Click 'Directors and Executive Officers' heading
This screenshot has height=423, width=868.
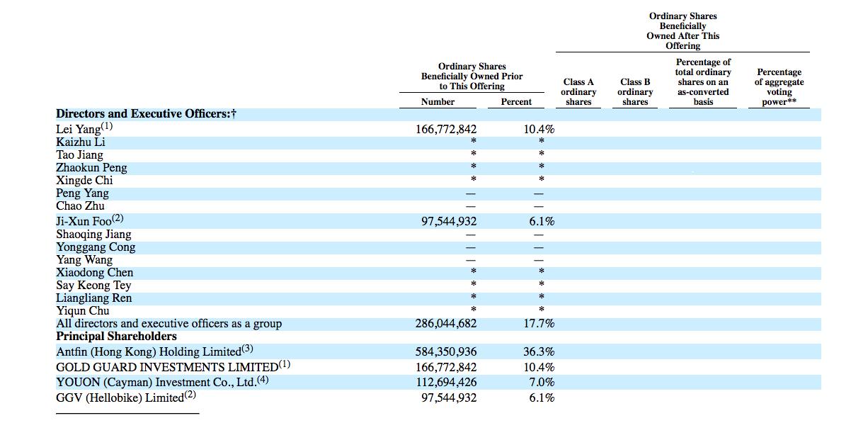(x=147, y=113)
